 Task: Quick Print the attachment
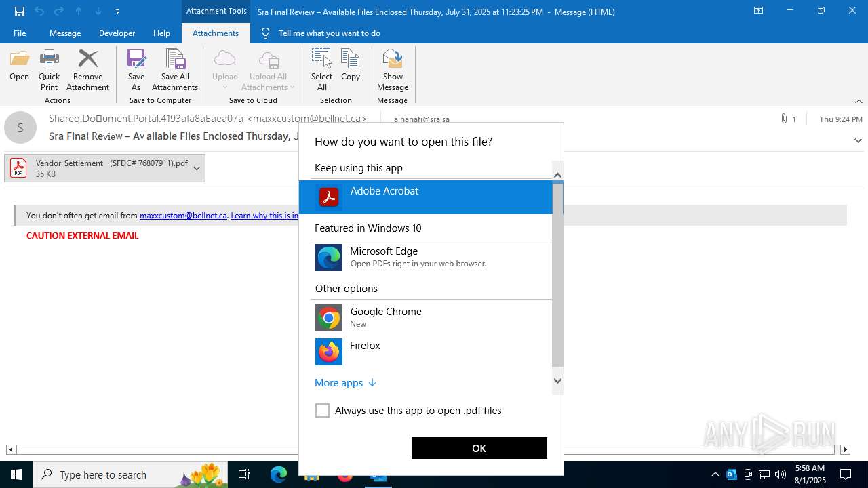50,70
